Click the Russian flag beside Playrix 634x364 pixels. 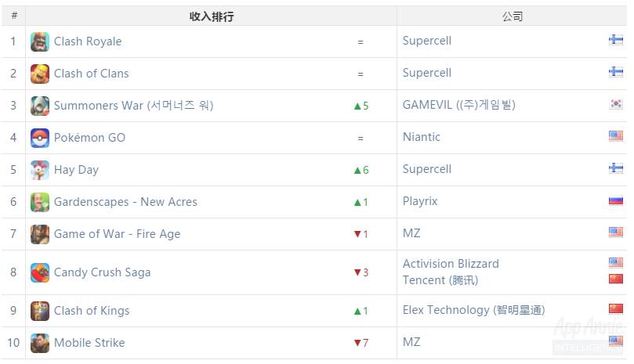[616, 200]
